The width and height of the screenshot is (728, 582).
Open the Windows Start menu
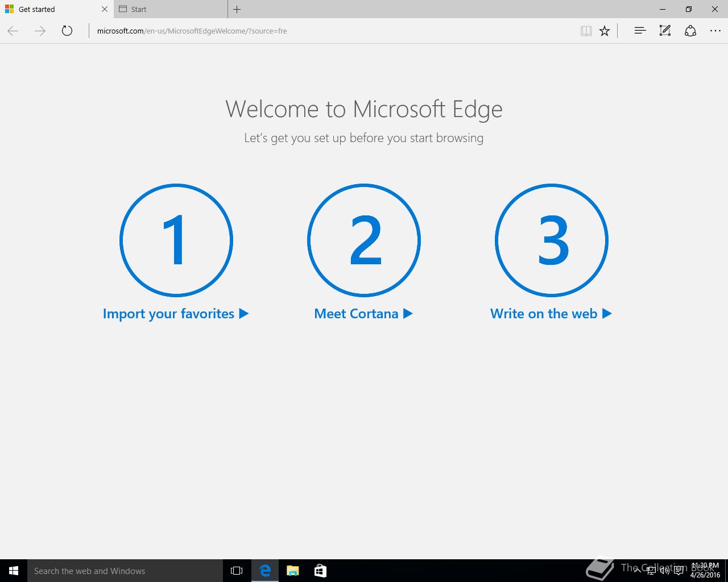[x=14, y=571]
